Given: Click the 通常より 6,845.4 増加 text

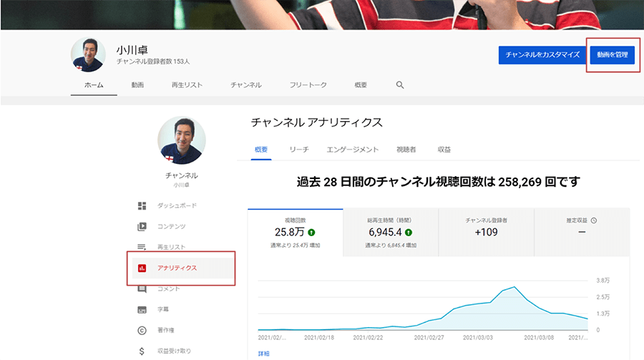Looking at the screenshot, I should click(x=391, y=245).
